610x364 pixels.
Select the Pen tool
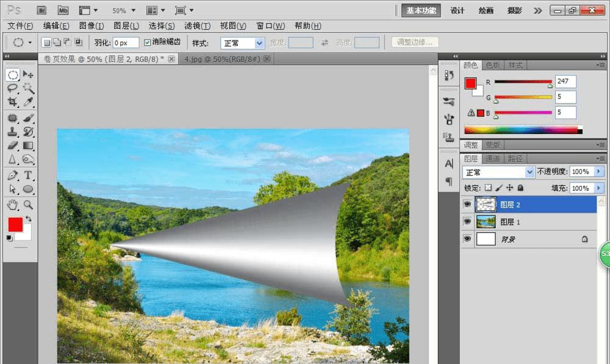pos(12,176)
